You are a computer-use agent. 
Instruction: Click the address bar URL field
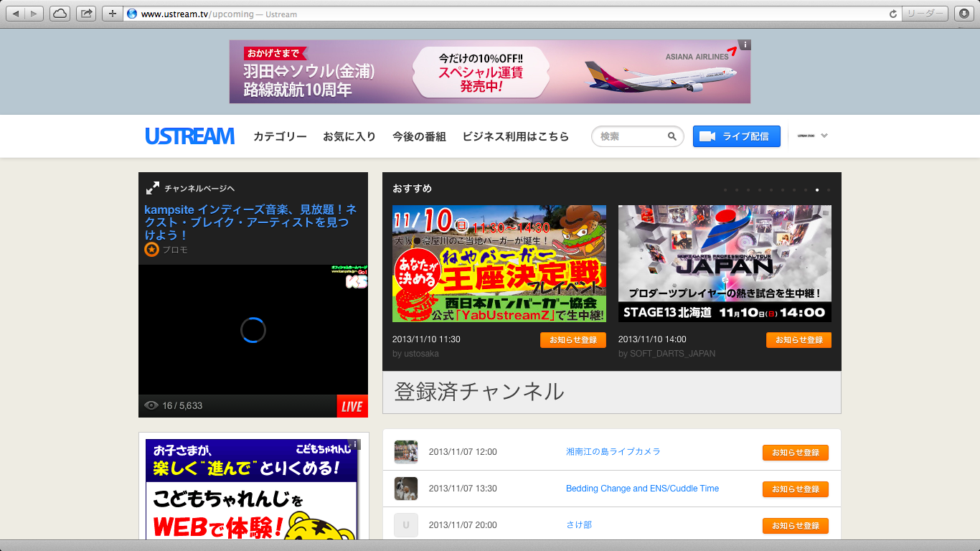[512, 14]
